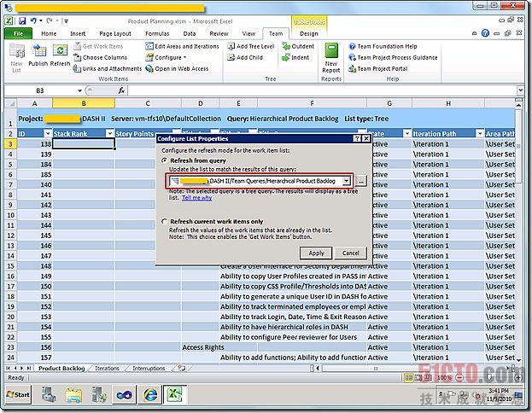Close the Configure List Properties dialog

point(366,139)
